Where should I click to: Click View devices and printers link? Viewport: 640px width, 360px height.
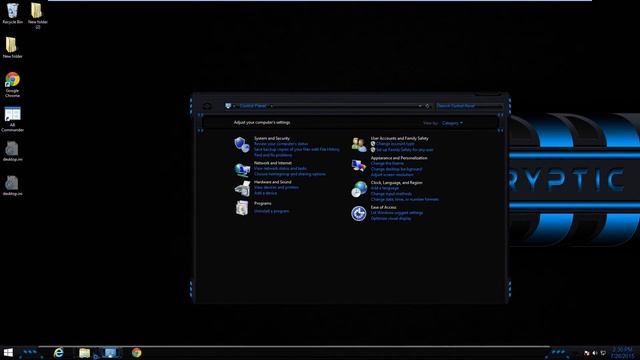click(x=276, y=187)
